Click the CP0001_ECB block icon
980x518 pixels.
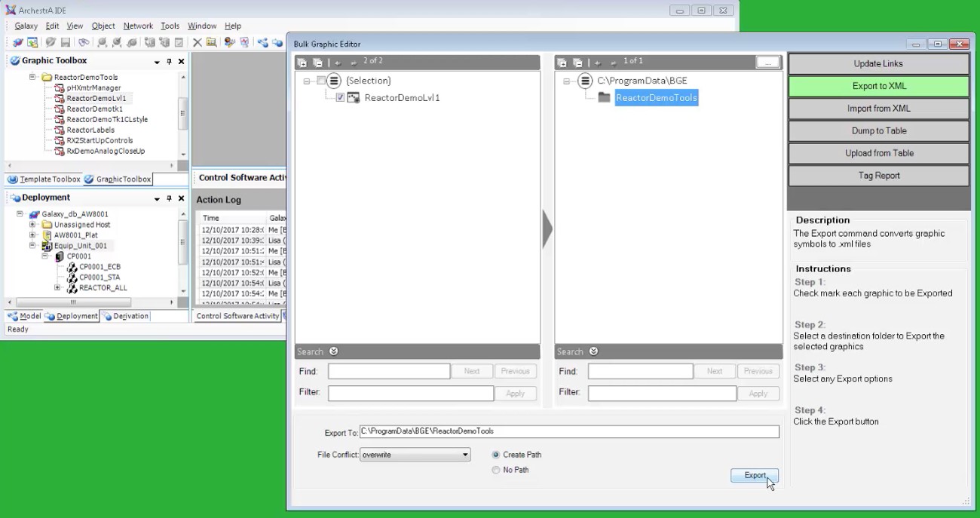[x=72, y=267]
